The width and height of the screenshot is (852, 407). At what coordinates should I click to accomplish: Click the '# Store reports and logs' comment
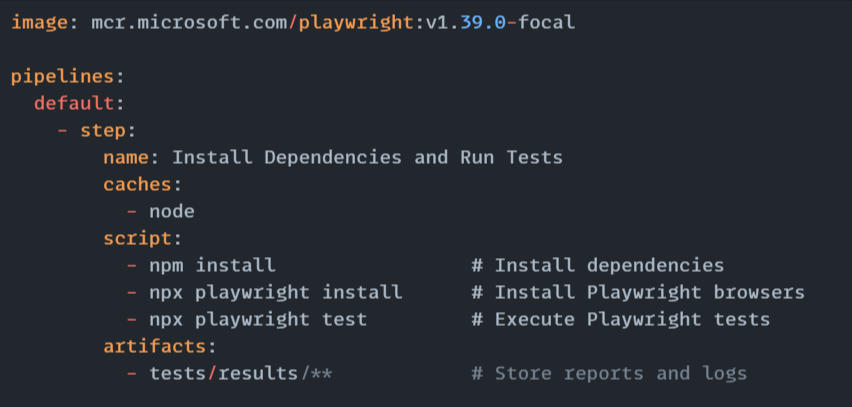[609, 373]
